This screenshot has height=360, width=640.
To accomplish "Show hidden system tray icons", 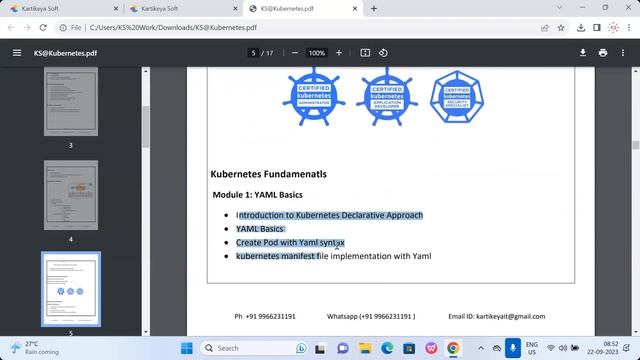I will pos(481,348).
